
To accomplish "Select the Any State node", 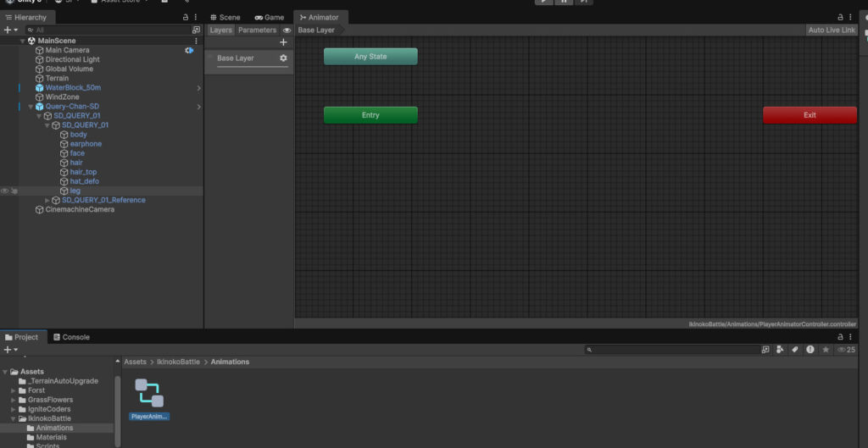I will point(370,57).
